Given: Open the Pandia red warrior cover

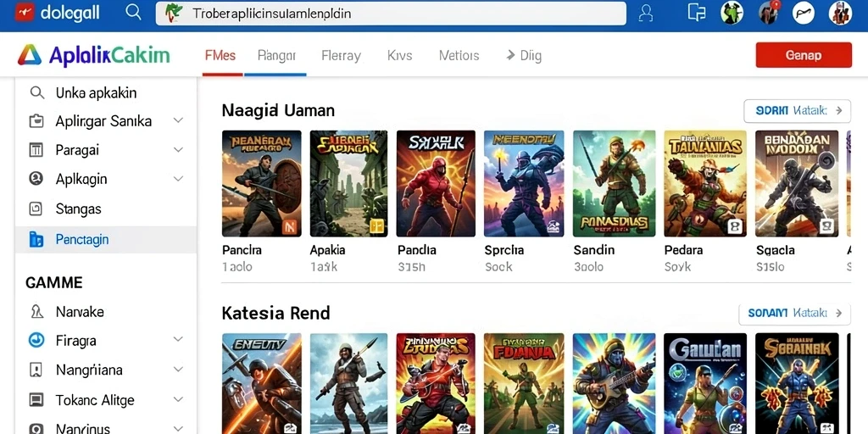Looking at the screenshot, I should [x=436, y=183].
